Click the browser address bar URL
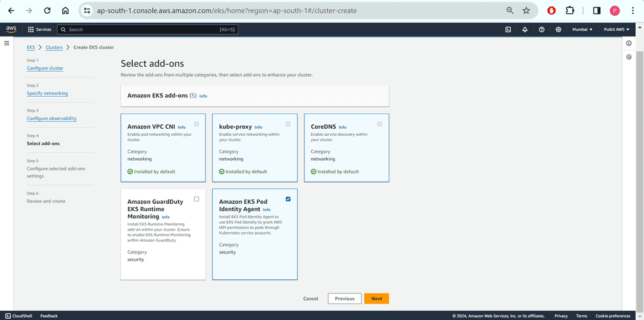644x320 pixels. 226,11
